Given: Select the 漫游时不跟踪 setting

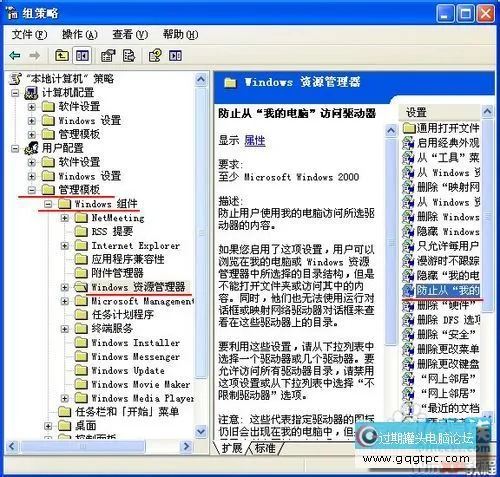Looking at the screenshot, I should click(x=448, y=260).
